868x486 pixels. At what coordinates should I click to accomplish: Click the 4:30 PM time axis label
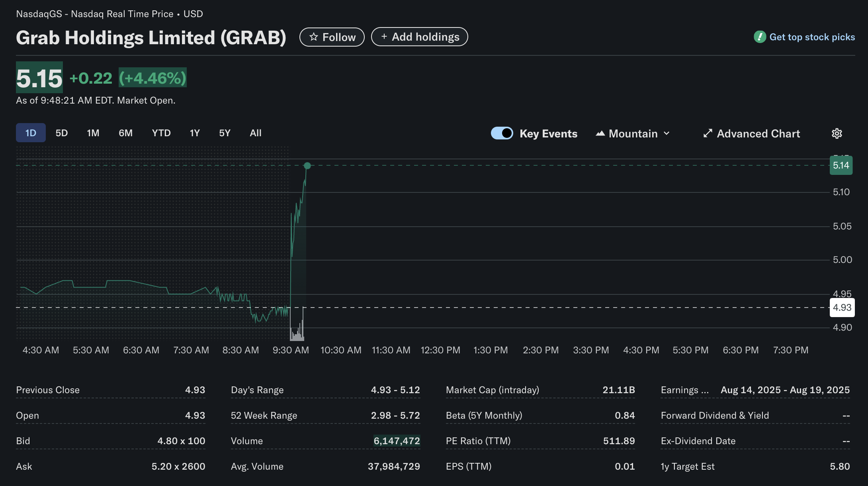coord(641,350)
